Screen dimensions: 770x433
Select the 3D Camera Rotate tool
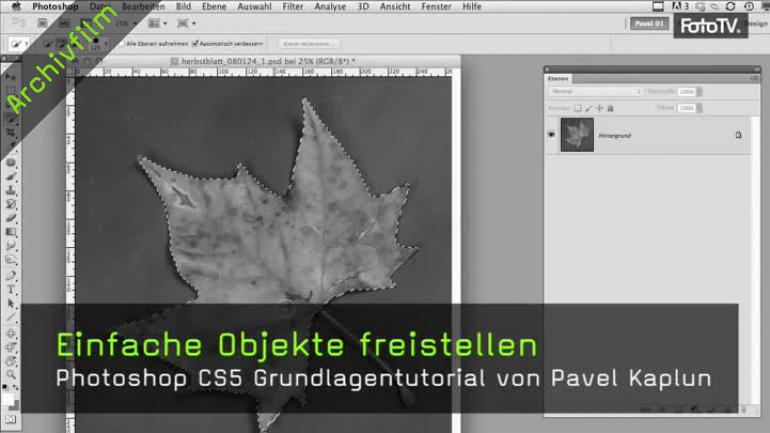11,347
